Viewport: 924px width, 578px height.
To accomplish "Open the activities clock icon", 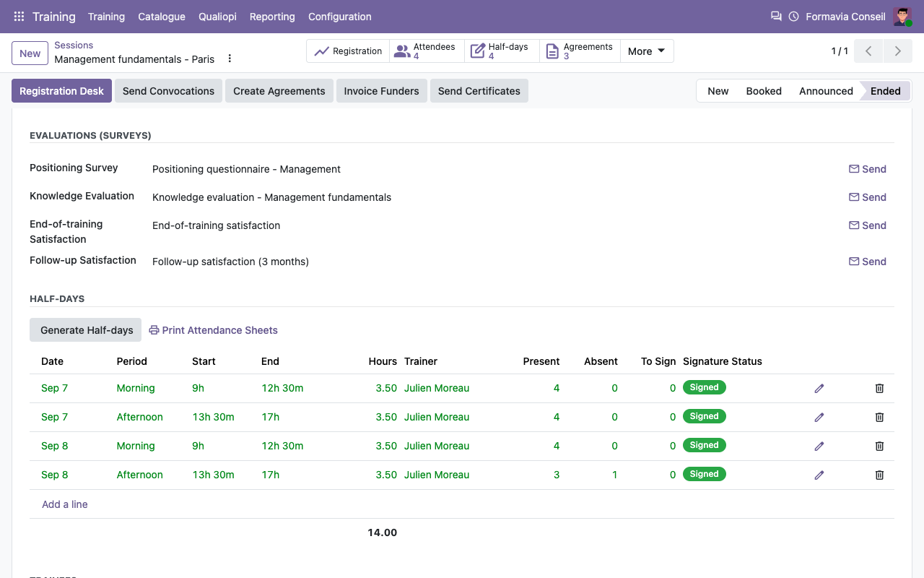I will click(794, 17).
